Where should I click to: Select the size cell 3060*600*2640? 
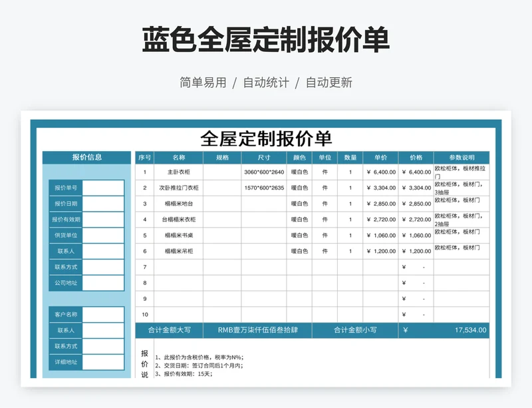pyautogui.click(x=264, y=172)
